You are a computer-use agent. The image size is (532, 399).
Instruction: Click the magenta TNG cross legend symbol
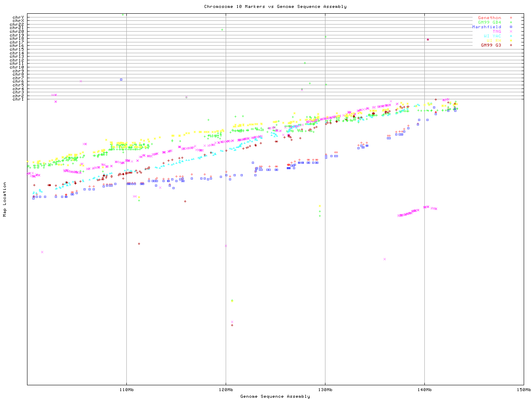pos(511,32)
